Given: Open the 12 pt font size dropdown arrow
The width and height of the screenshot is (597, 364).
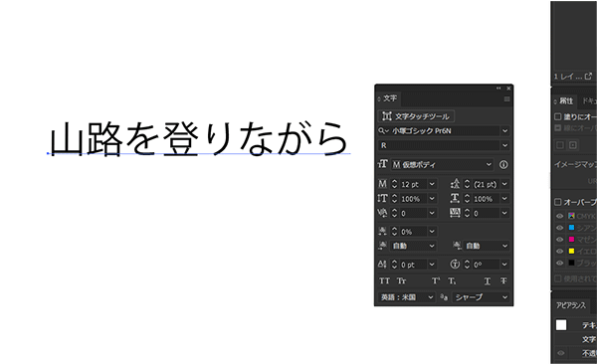Looking at the screenshot, I should (432, 184).
